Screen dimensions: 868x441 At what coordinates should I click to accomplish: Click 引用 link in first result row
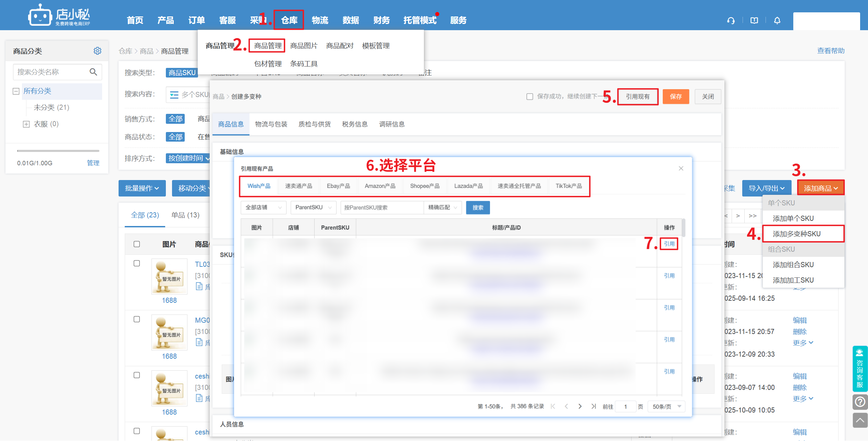pyautogui.click(x=669, y=244)
